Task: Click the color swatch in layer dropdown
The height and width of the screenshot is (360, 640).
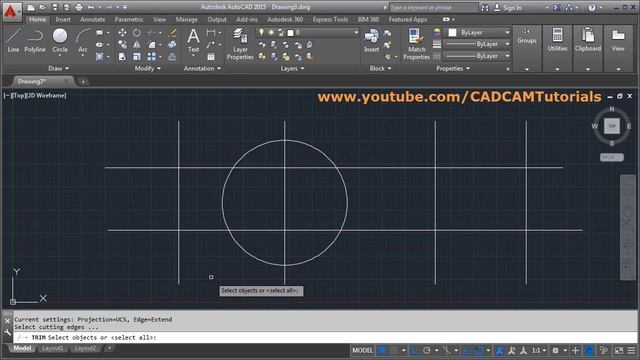Action: 291,32
